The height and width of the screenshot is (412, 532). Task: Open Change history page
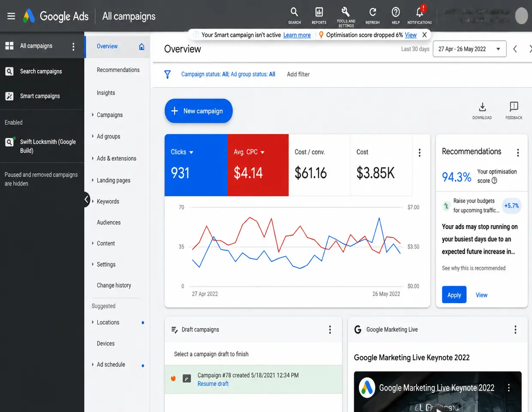(114, 285)
